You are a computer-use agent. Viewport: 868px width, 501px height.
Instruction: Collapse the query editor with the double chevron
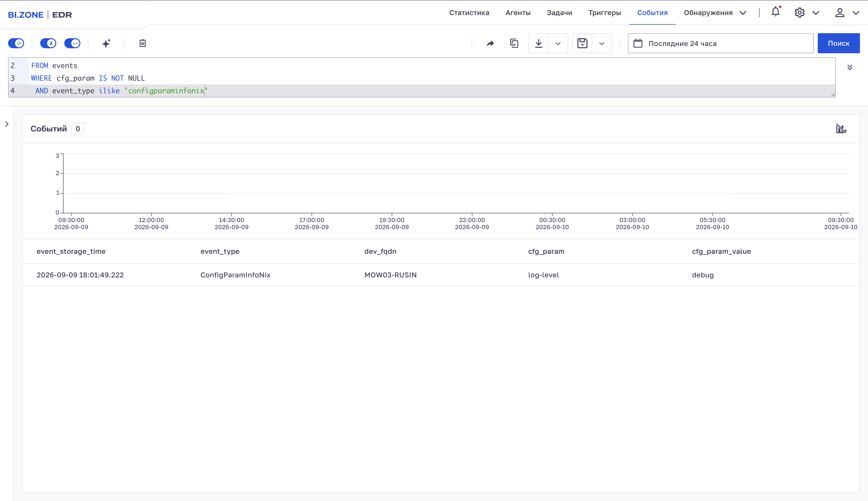(850, 67)
